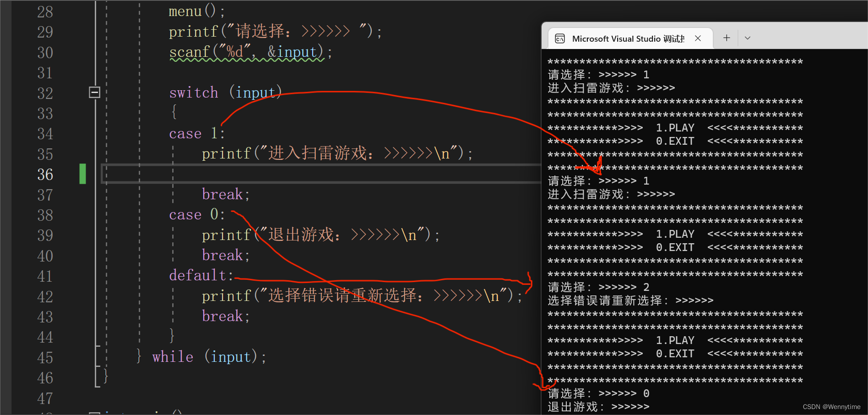Viewport: 868px width, 415px height.
Task: Click the scanf statement on line 30
Action: [x=250, y=52]
